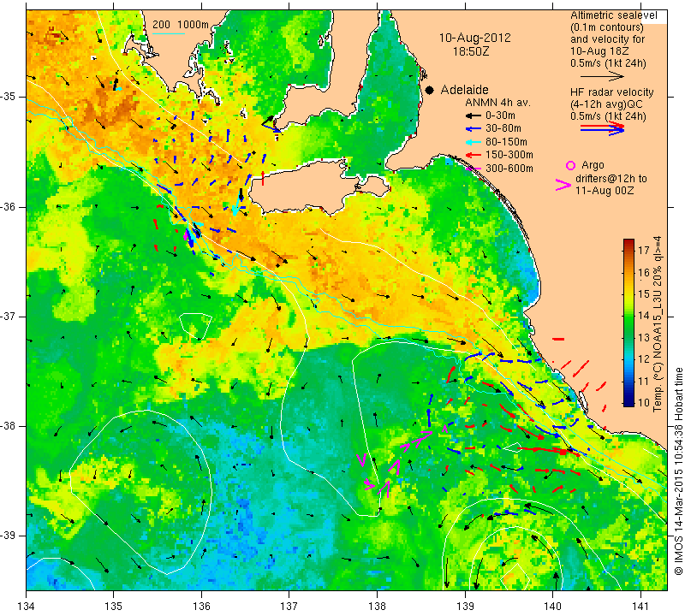Image resolution: width=685 pixels, height=616 pixels.
Task: Click latitude axis label '-36'
Action: (9, 206)
